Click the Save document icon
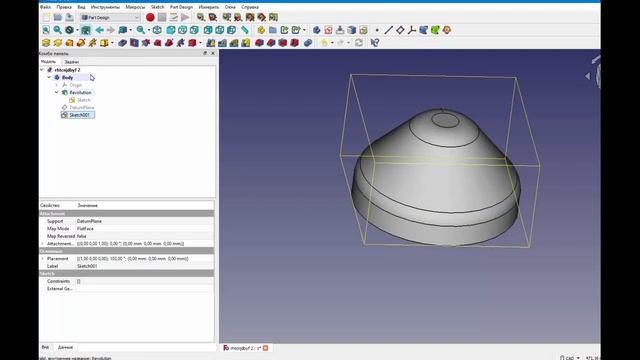Image resolution: width=640 pixels, height=360 pixels. pos(69,17)
